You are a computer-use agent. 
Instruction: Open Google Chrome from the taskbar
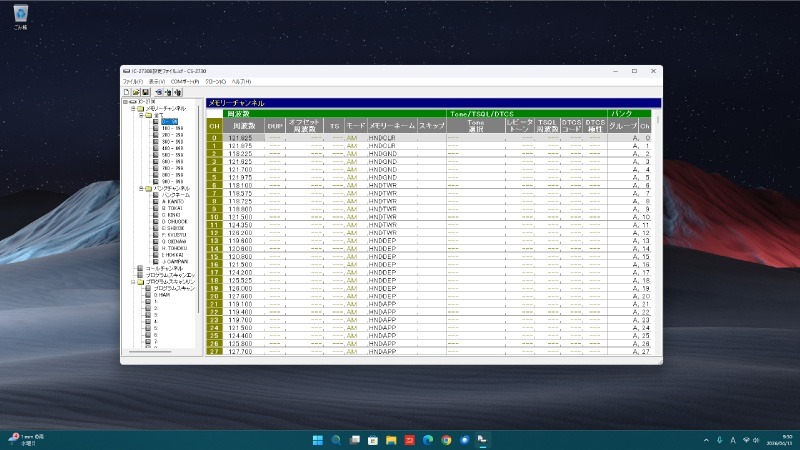446,439
